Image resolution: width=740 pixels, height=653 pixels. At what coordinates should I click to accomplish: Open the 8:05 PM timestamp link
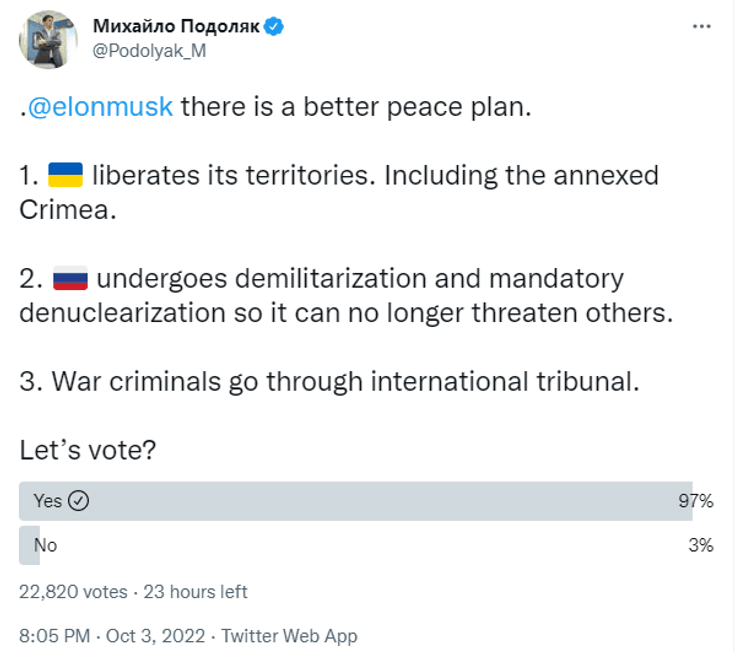click(x=54, y=635)
